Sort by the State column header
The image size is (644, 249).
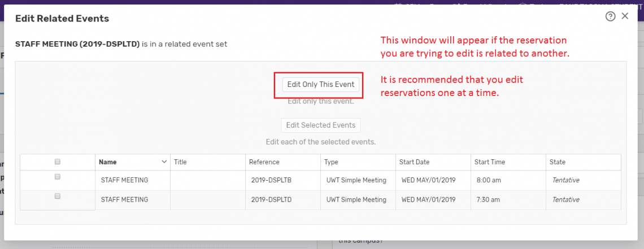pos(557,162)
